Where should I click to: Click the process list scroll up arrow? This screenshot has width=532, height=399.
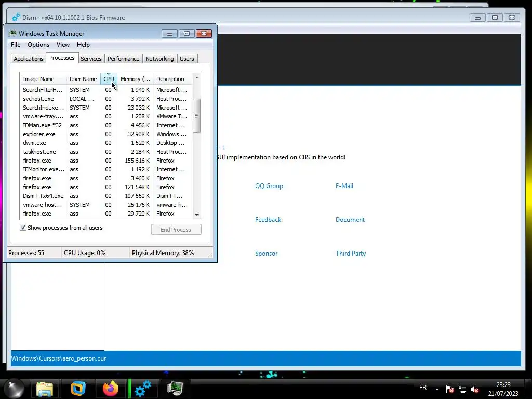tap(197, 78)
